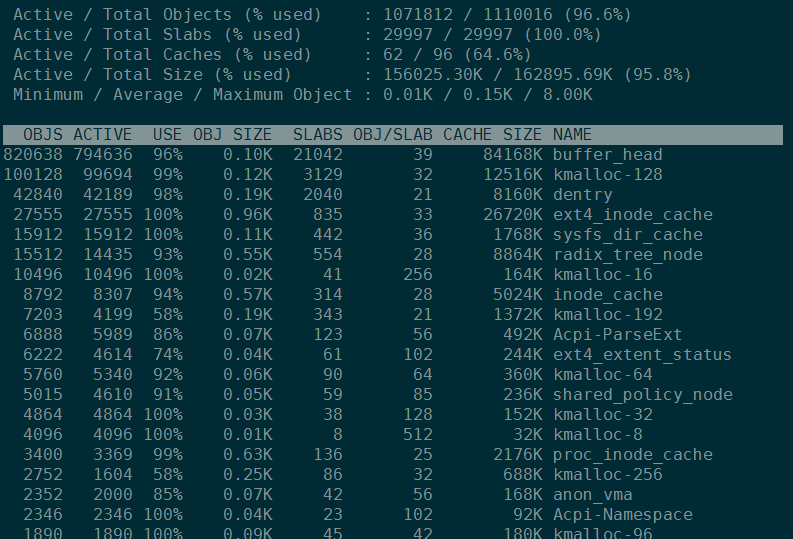This screenshot has width=793, height=539.
Task: Select 156025.30K / 162895.69K size value
Action: coord(498,75)
